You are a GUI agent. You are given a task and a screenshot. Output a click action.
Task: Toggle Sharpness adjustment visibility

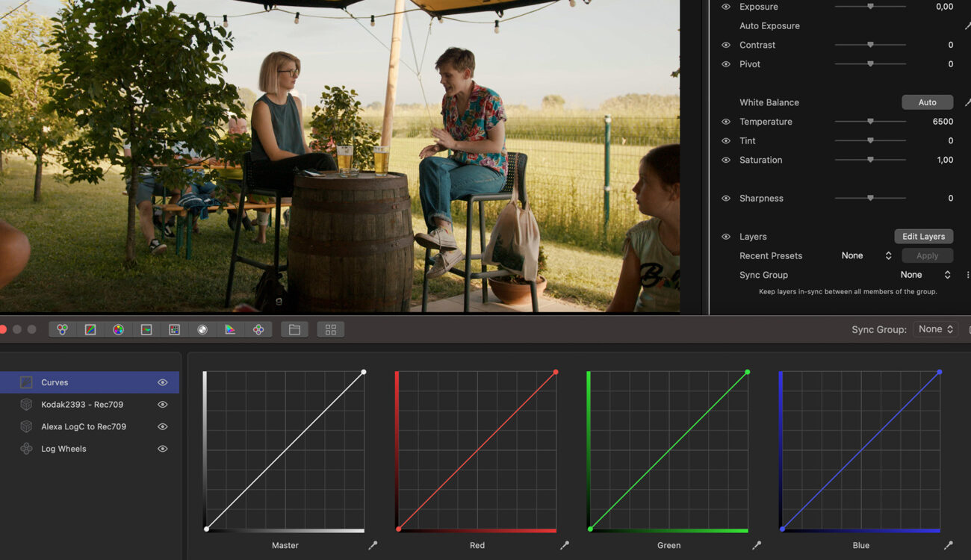[726, 199]
